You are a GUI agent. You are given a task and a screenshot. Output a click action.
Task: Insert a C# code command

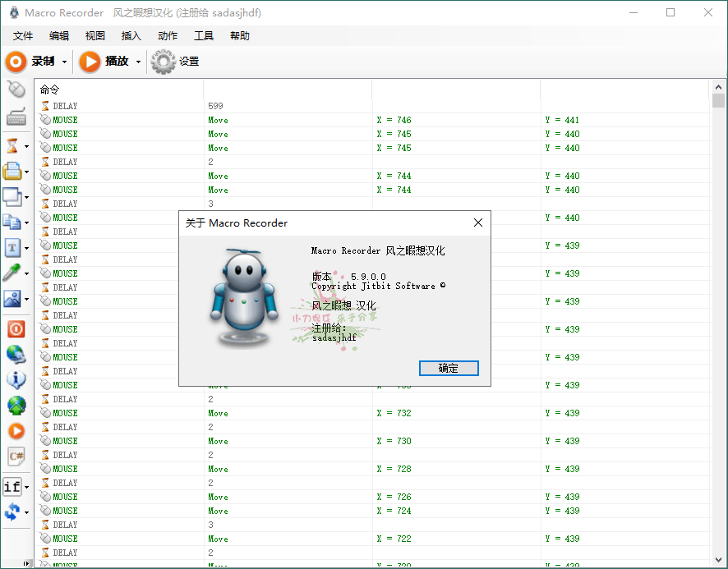click(16, 456)
